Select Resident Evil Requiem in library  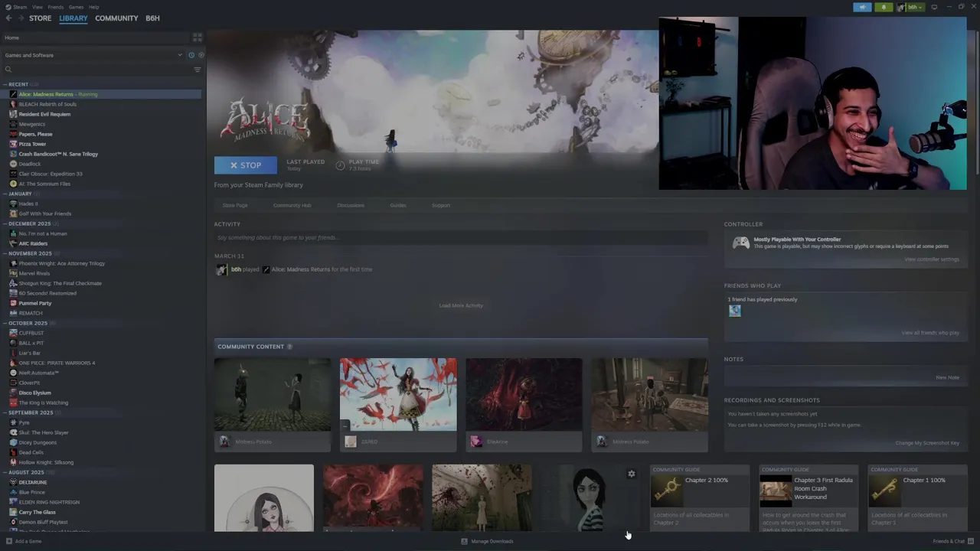coord(44,114)
